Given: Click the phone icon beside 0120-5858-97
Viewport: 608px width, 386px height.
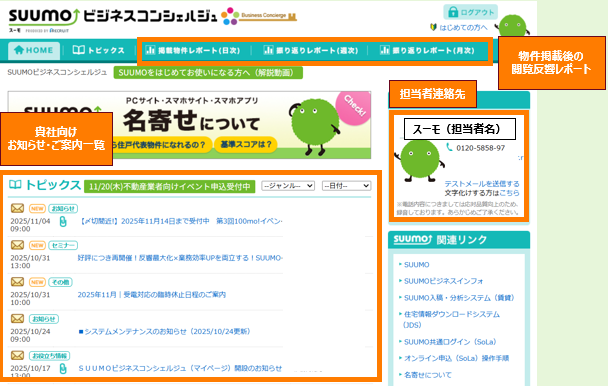Looking at the screenshot, I should pyautogui.click(x=449, y=147).
